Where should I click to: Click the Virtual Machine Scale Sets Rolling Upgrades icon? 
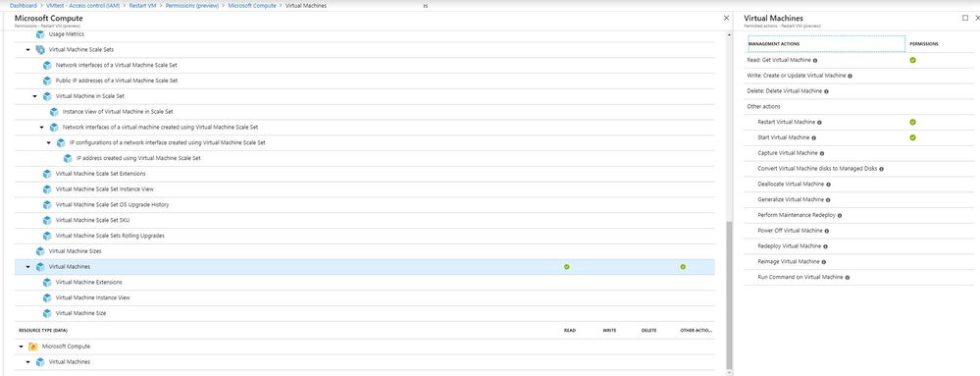point(47,236)
